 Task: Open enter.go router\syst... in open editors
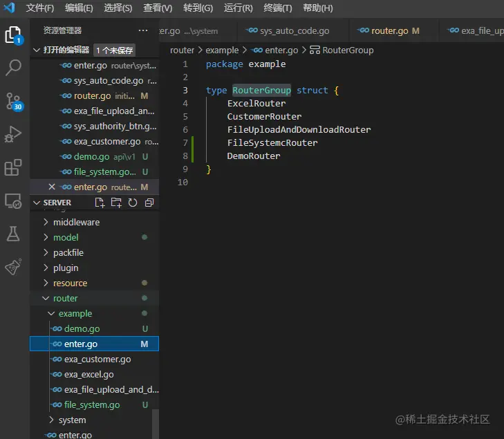point(95,66)
